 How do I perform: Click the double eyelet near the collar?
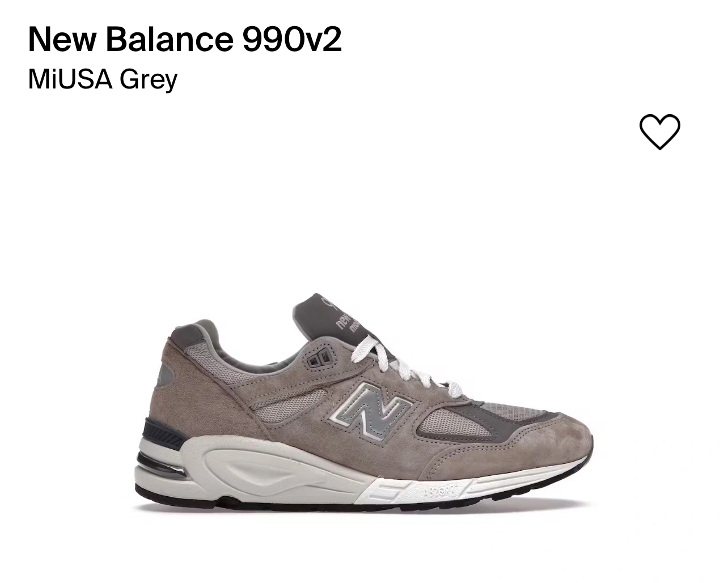click(319, 358)
